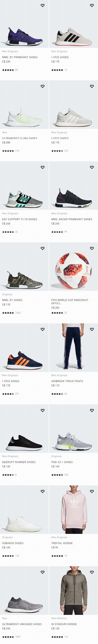Image resolution: width=98 pixels, height=644 pixels.
Task: Add pink Trefoil Hoodie to wishlist
Action: pyautogui.click(x=92, y=491)
